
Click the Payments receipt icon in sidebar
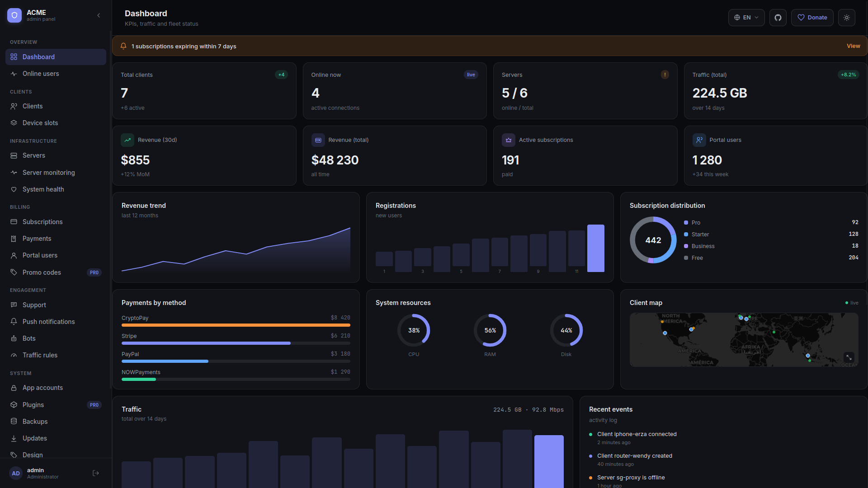click(x=14, y=239)
